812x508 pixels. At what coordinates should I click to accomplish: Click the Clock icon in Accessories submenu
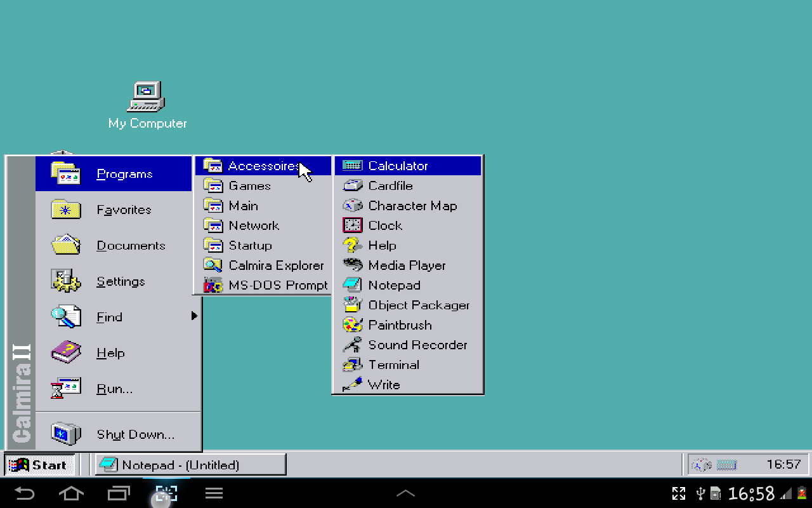352,225
